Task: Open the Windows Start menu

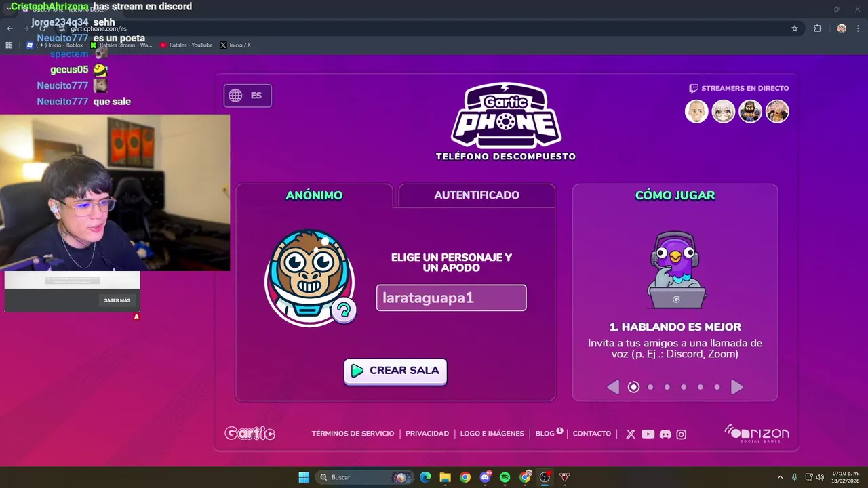Action: tap(304, 477)
